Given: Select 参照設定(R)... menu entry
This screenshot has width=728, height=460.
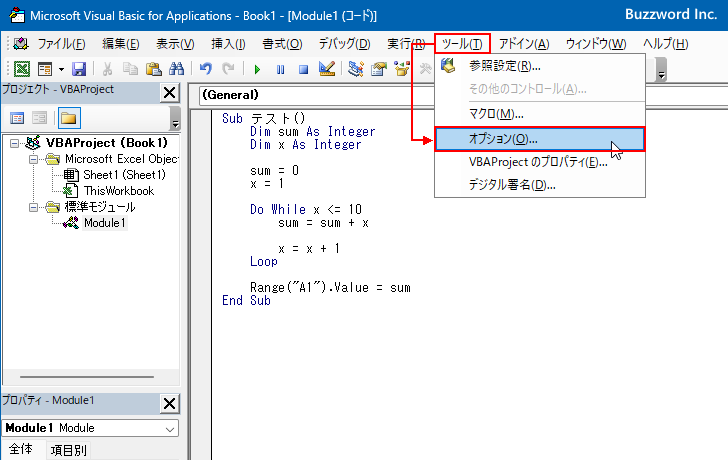Looking at the screenshot, I should pyautogui.click(x=540, y=66).
